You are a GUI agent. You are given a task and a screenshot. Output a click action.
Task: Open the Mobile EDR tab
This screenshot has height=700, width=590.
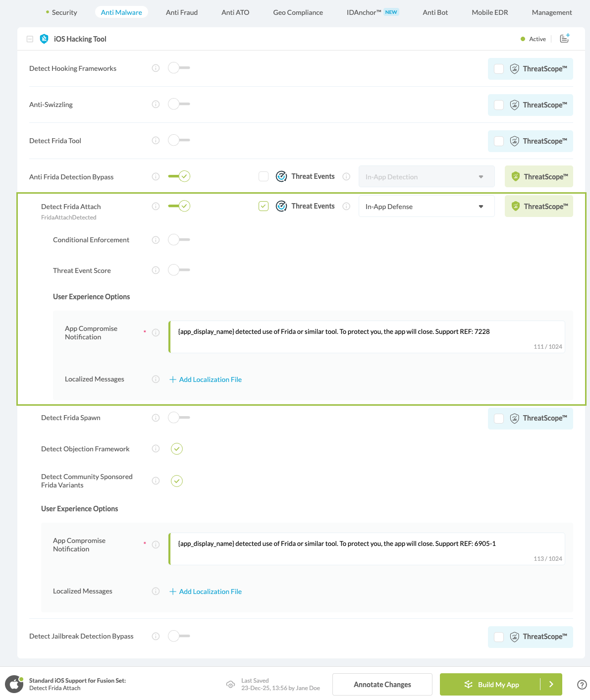tap(489, 12)
